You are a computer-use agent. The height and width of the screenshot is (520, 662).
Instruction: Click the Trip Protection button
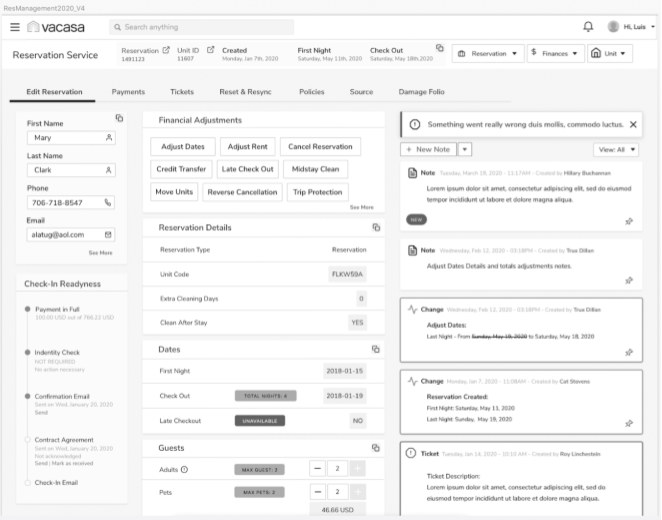[x=317, y=192]
